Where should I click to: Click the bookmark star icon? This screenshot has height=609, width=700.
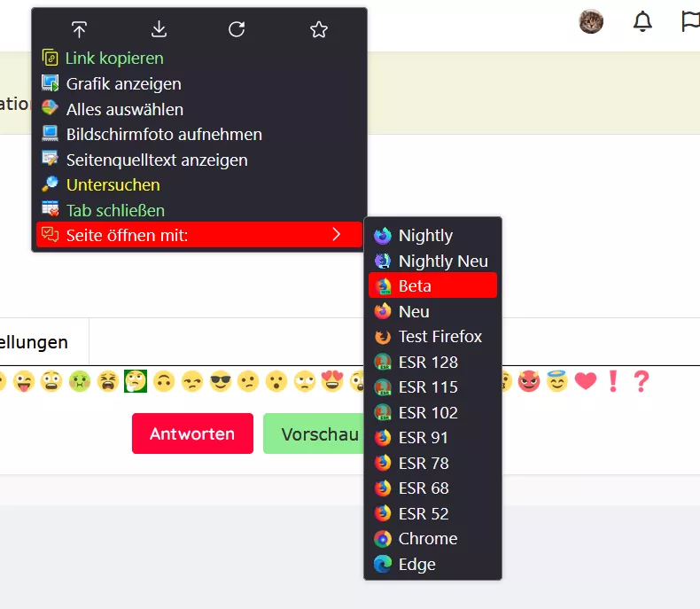point(319,29)
